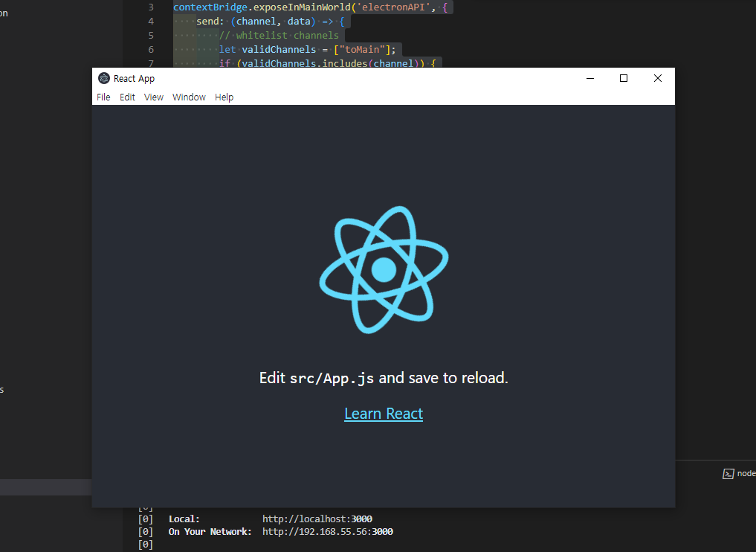Click the 'React App' window title
756x552 pixels.
(x=134, y=79)
